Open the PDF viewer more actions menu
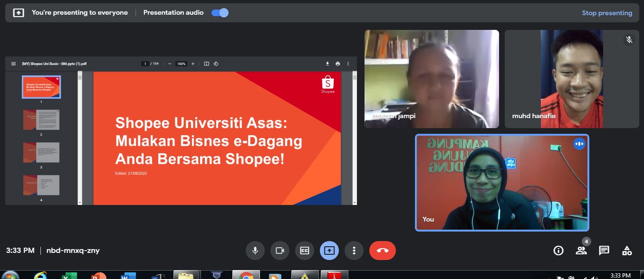 coord(348,64)
